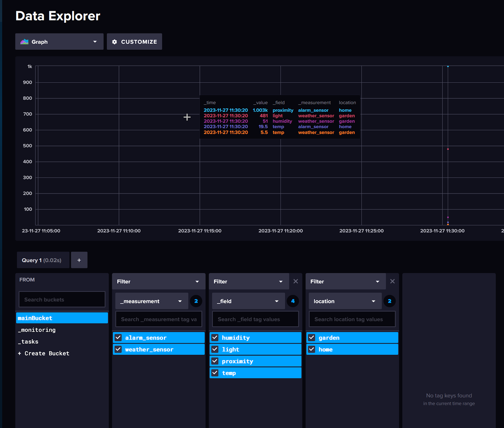Click the tooltip's 5.5 temp value
Image resolution: width=504 pixels, height=428 pixels.
pyautogui.click(x=264, y=132)
